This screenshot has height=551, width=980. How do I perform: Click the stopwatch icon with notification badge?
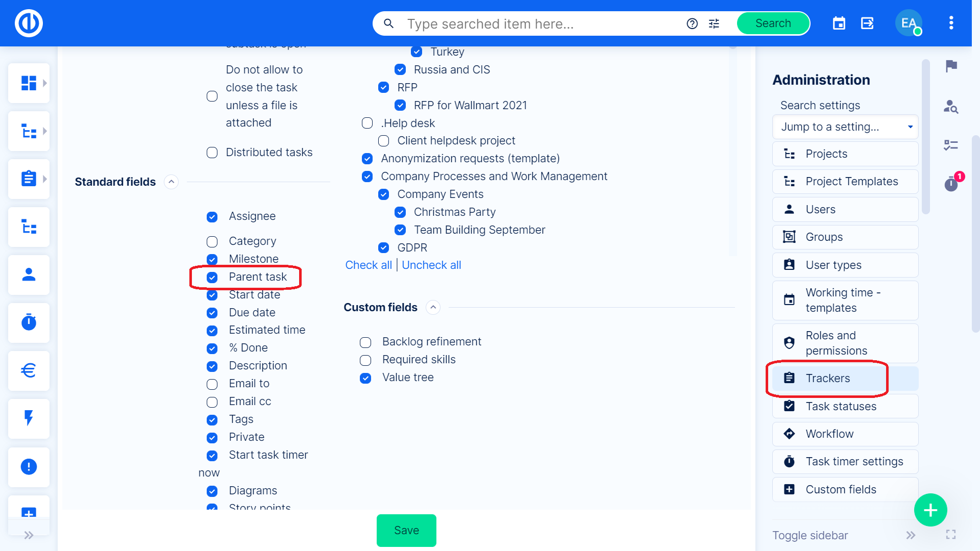(950, 185)
